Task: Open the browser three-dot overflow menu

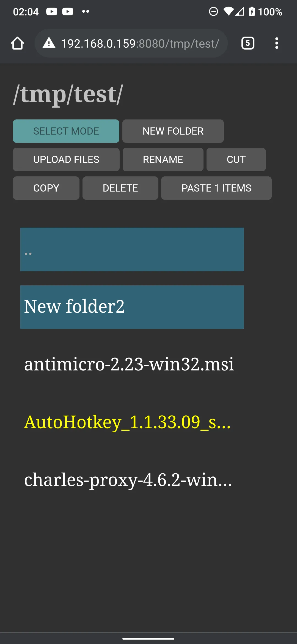Action: pyautogui.click(x=277, y=43)
